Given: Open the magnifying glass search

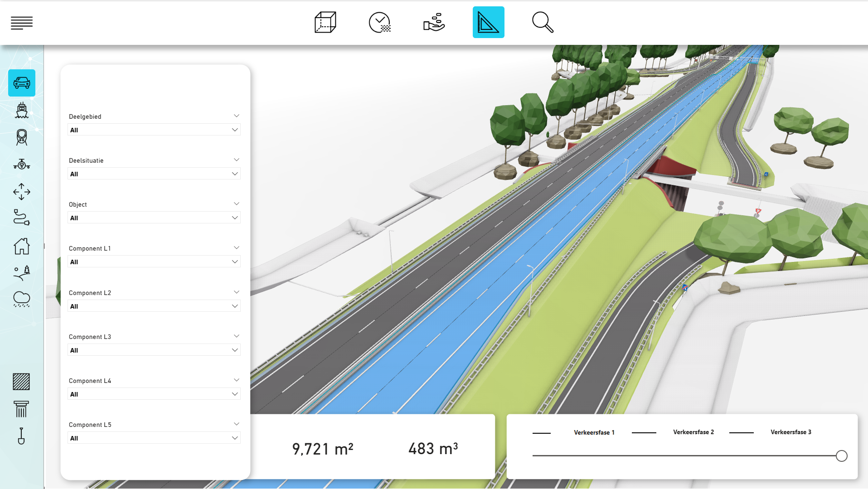Looking at the screenshot, I should coord(542,23).
